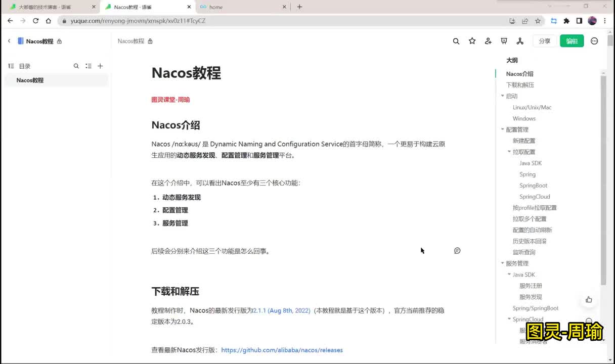Like the document with thumbs-up
615x364 pixels.
pyautogui.click(x=589, y=299)
